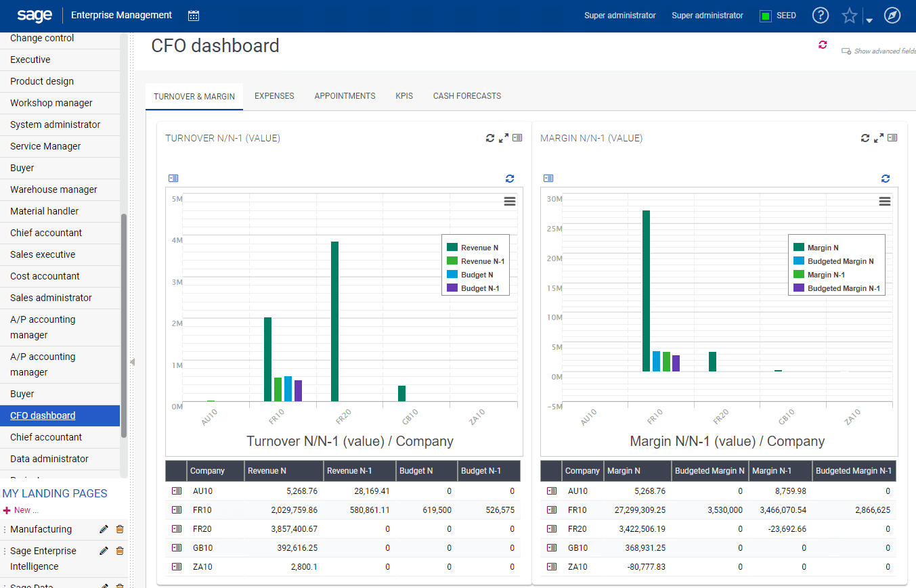Viewport: 916px width, 588px height.
Task: Switch to the Expenses tab
Action: pyautogui.click(x=274, y=96)
